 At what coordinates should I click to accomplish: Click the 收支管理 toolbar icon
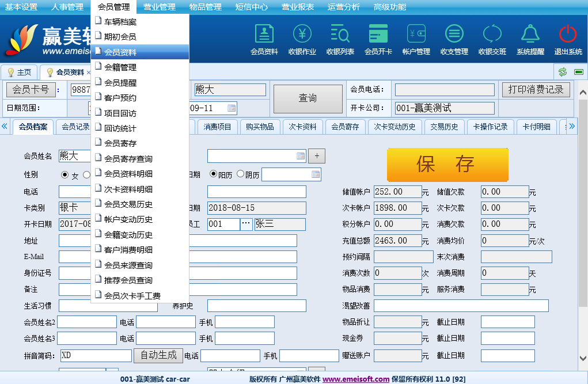454,39
